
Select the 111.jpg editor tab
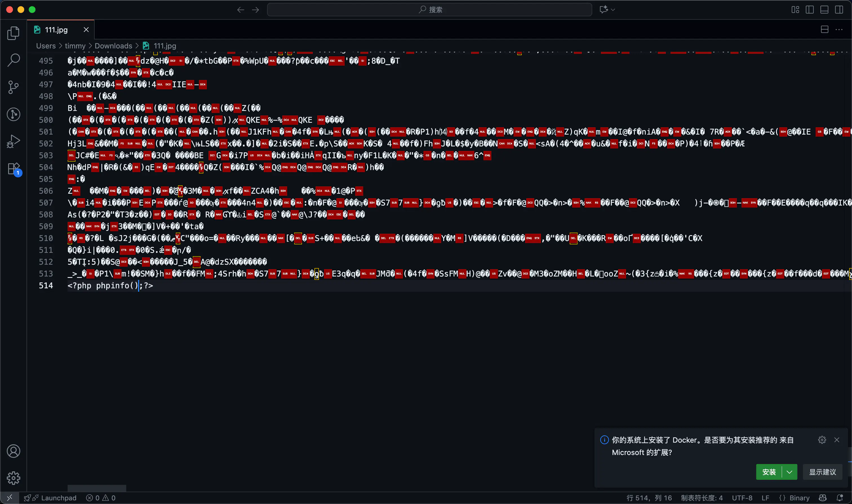point(56,30)
